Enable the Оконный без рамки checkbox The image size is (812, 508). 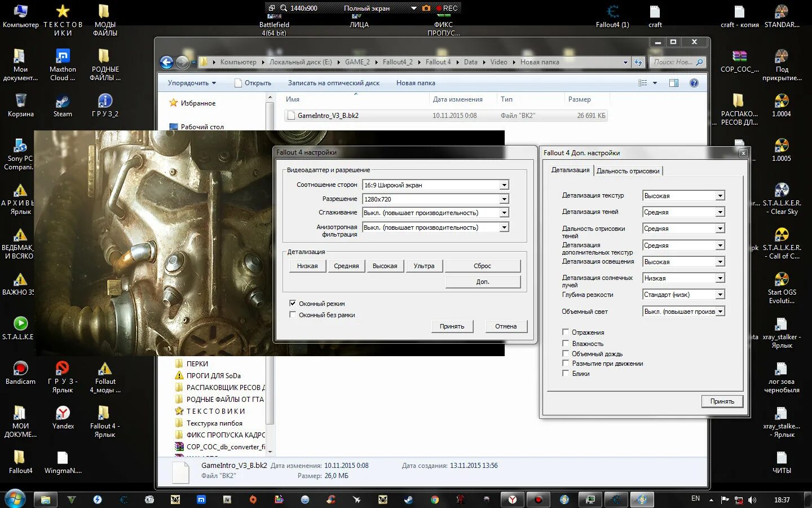293,314
